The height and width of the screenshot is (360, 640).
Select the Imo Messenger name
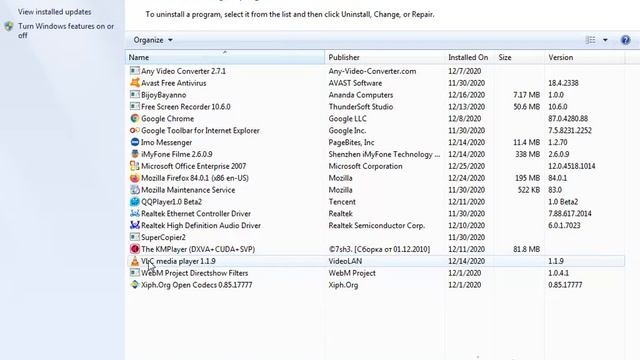tap(166, 142)
